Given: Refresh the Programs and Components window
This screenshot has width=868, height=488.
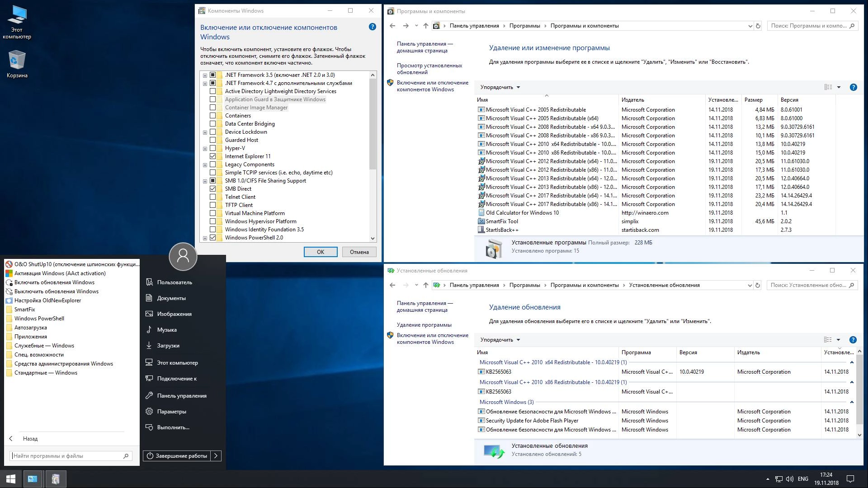Looking at the screenshot, I should pos(758,26).
